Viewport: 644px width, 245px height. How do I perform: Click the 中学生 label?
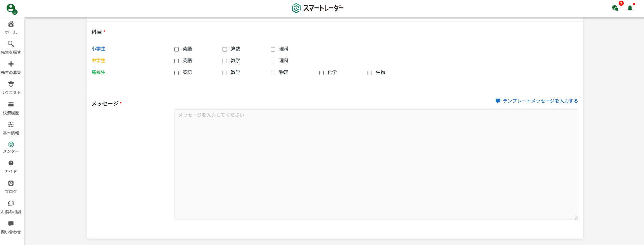coord(98,61)
